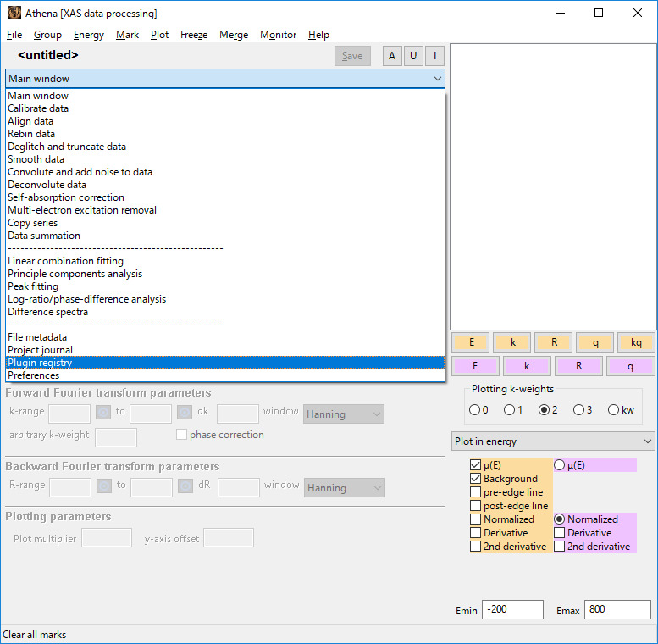
Task: Choose Peak fitting from the list
Action: tap(225, 286)
